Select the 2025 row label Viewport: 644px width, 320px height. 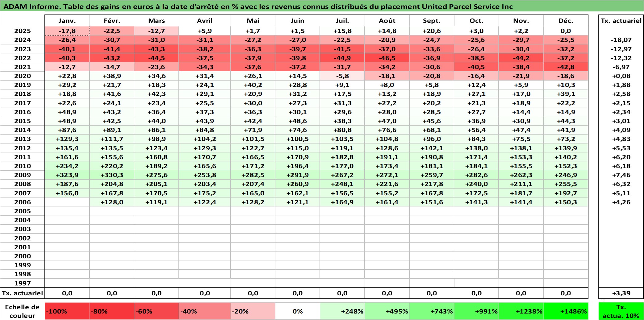coord(23,31)
